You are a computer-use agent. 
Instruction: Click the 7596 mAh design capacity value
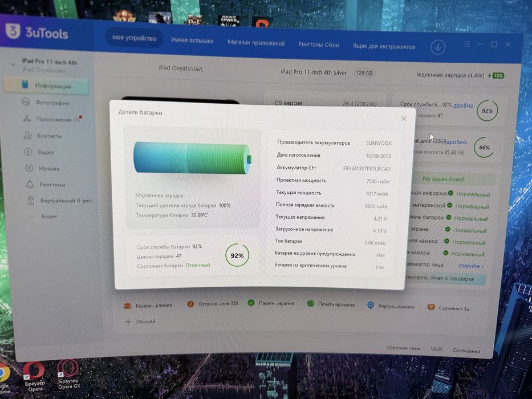377,181
